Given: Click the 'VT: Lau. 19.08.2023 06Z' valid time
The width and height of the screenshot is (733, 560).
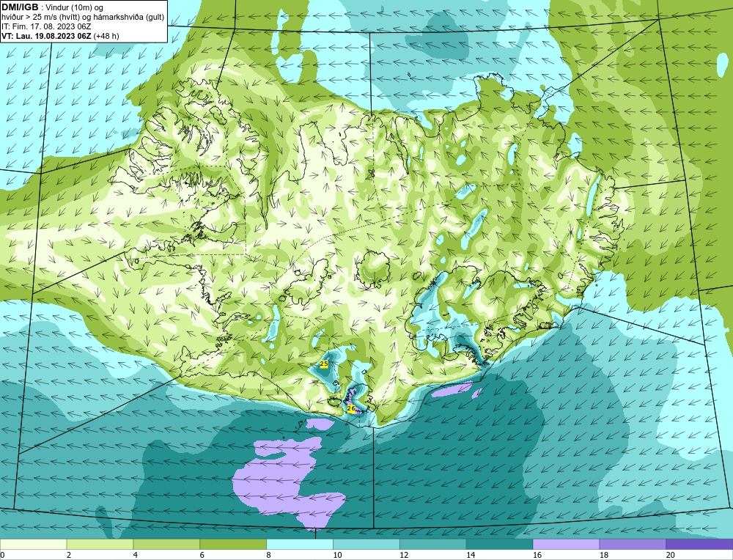Looking at the screenshot, I should tap(47, 36).
